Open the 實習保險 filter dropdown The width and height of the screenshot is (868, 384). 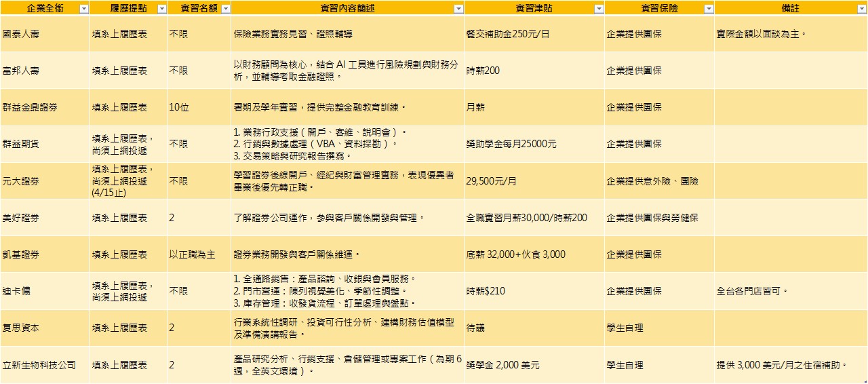[709, 9]
